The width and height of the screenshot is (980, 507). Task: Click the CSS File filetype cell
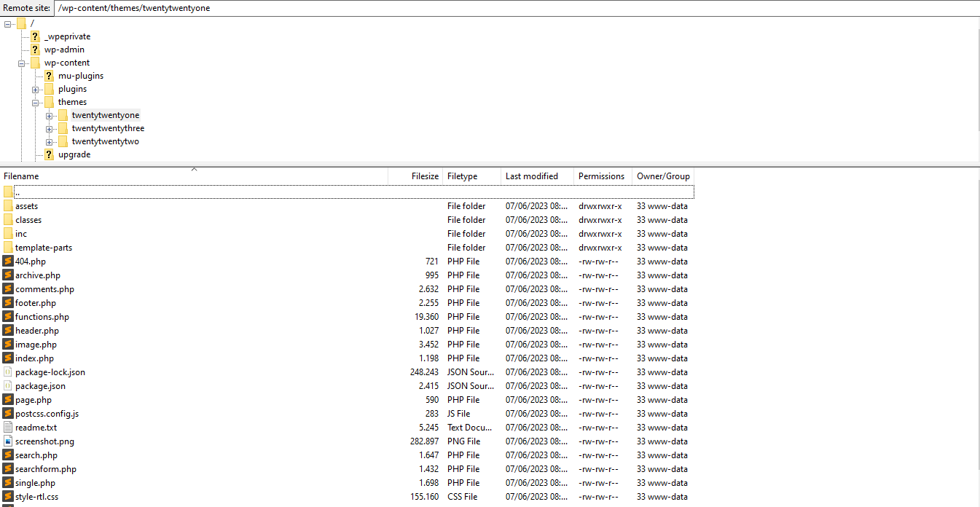coord(463,497)
